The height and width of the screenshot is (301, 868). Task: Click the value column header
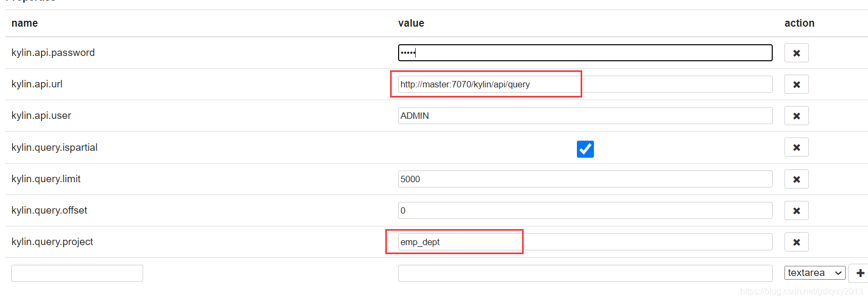411,23
